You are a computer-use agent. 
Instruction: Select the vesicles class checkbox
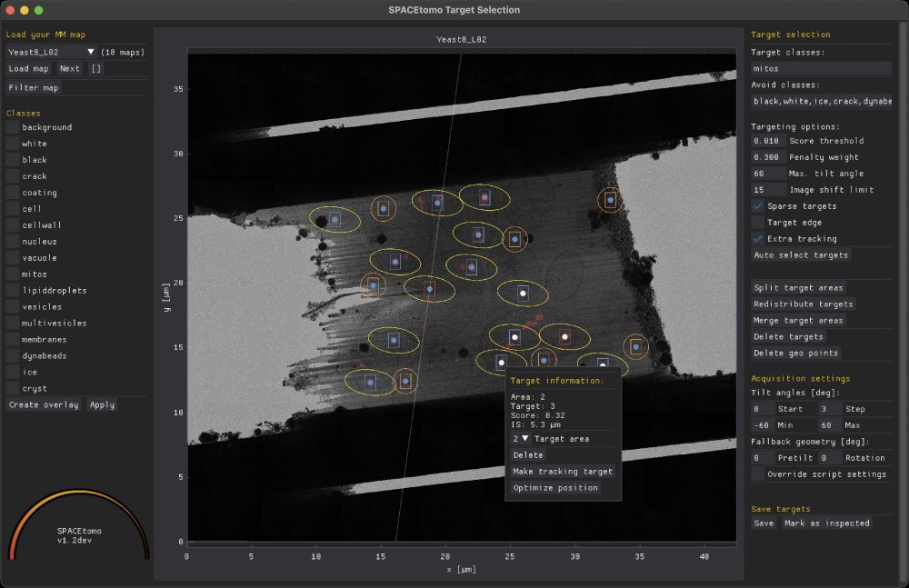pyautogui.click(x=12, y=307)
